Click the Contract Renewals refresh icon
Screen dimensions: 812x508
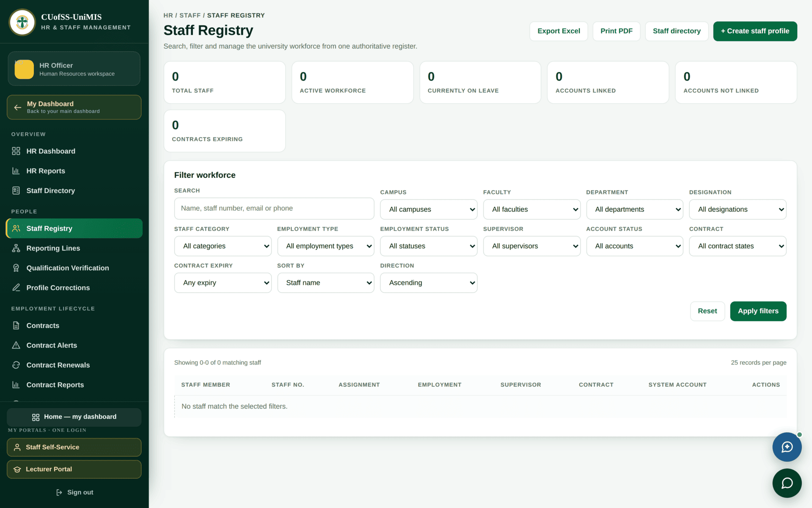(16, 365)
